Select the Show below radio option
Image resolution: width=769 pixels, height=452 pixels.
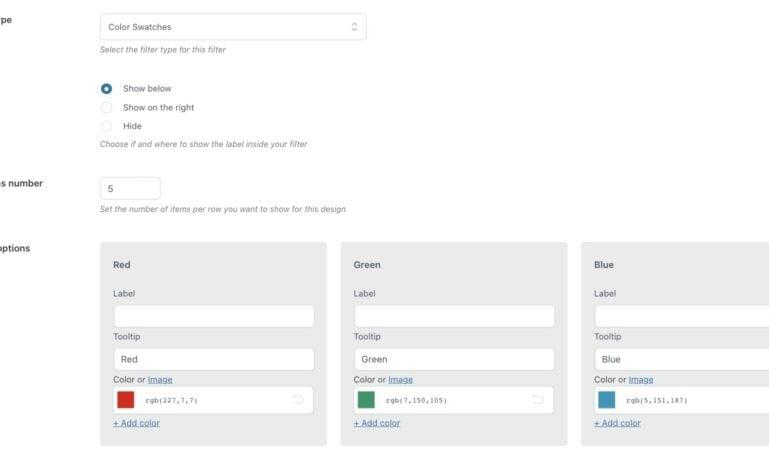(x=106, y=89)
